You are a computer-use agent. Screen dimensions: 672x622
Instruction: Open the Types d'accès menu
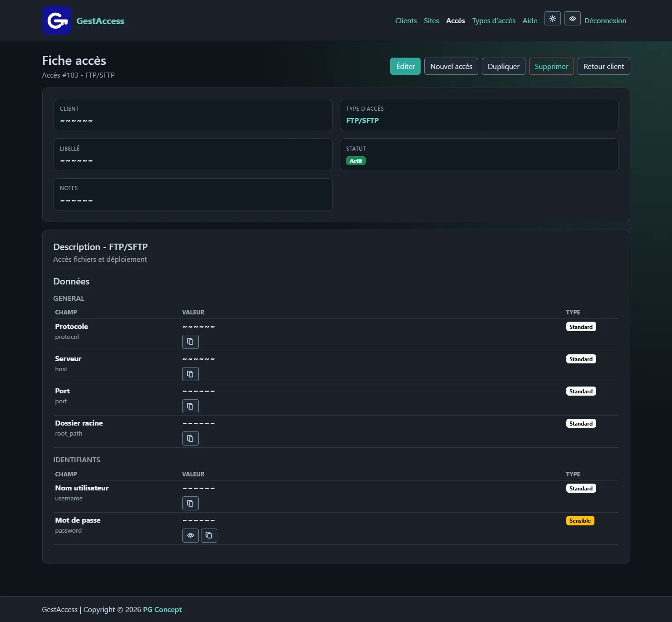[x=494, y=20]
